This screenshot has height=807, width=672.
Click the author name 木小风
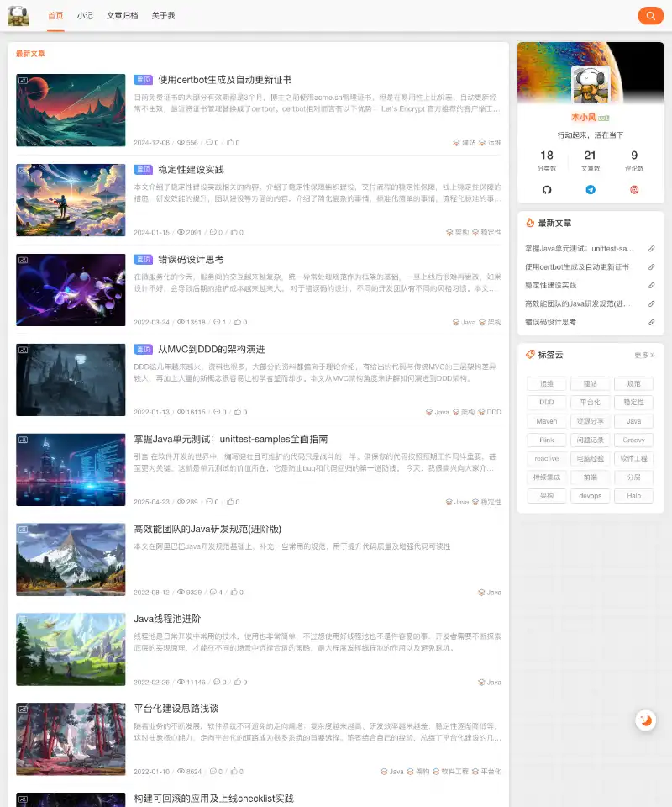(x=584, y=118)
